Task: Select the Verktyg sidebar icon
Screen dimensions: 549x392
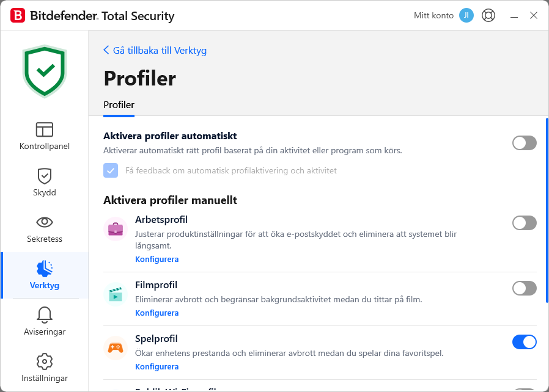Action: pos(44,275)
